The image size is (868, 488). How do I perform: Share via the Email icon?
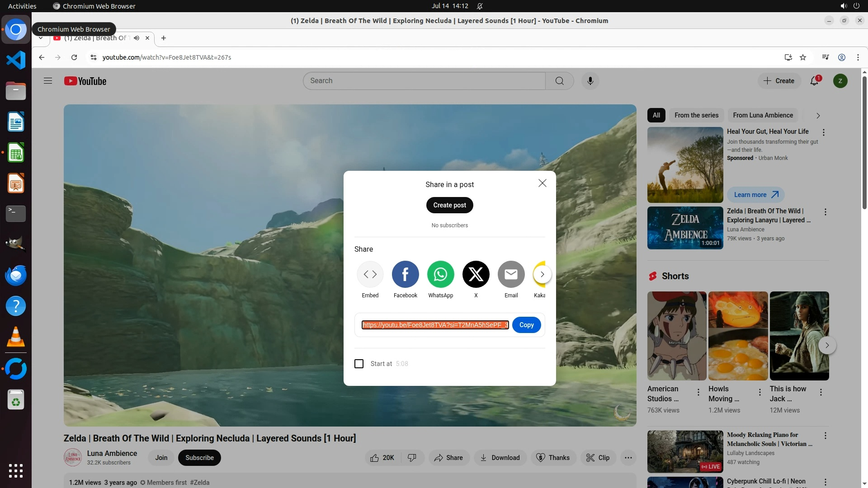(511, 274)
